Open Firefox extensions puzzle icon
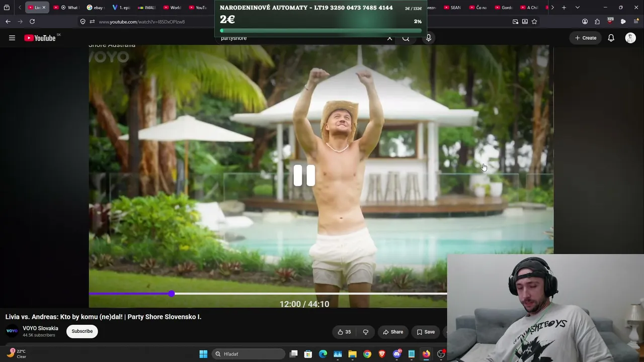644x362 pixels. point(597,22)
